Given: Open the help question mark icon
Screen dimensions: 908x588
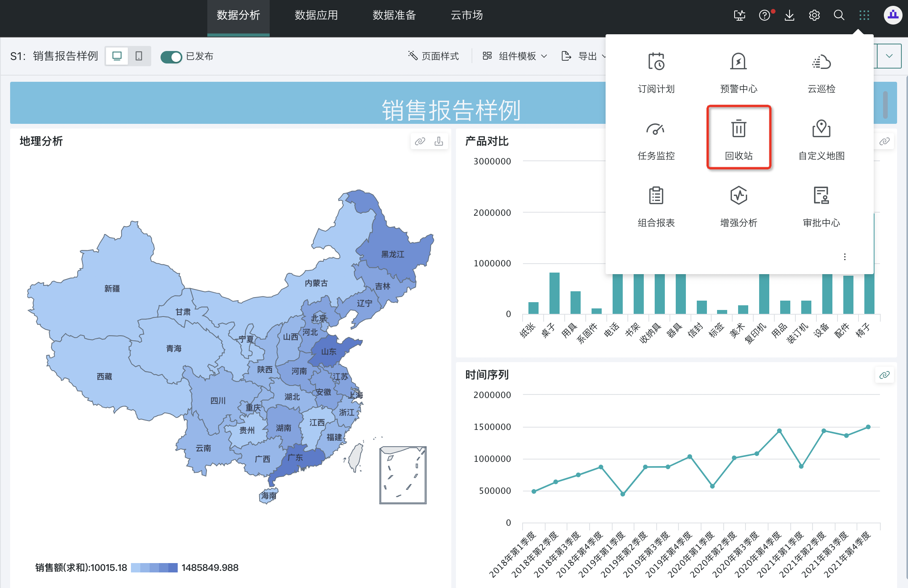Looking at the screenshot, I should pos(765,15).
